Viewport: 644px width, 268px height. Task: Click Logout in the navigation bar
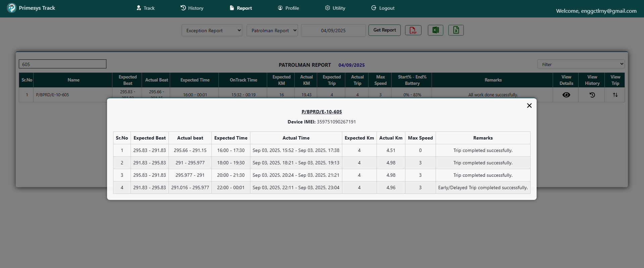tap(383, 8)
